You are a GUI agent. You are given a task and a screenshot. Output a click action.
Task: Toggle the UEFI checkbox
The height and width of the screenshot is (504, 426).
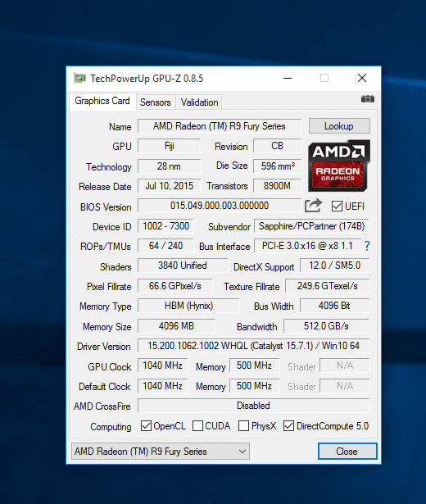[337, 206]
